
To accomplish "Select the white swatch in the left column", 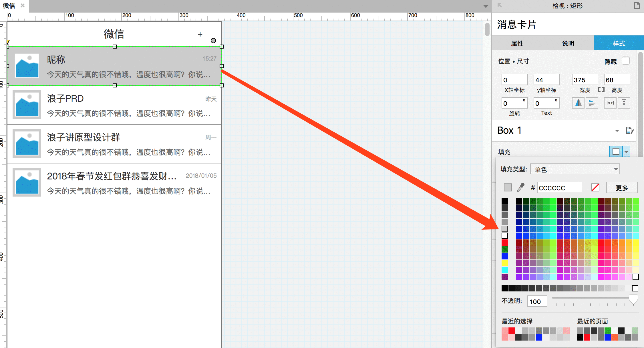I will tap(505, 236).
